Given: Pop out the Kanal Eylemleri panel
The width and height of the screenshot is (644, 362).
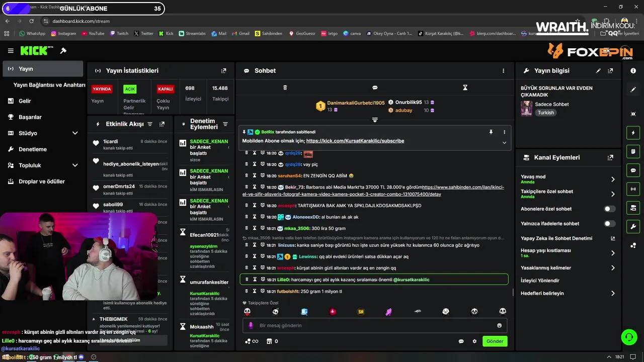Looking at the screenshot, I should click(611, 157).
